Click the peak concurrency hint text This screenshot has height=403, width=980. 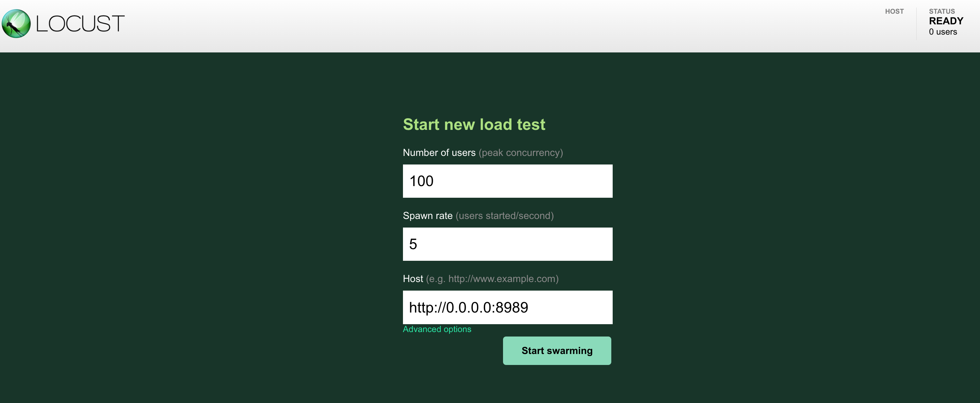coord(520,152)
